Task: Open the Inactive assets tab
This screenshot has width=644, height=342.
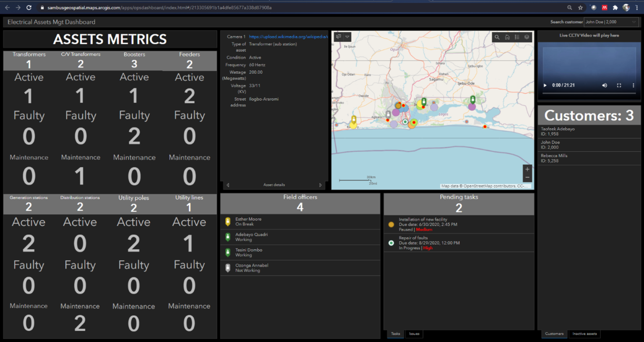Action: tap(584, 334)
